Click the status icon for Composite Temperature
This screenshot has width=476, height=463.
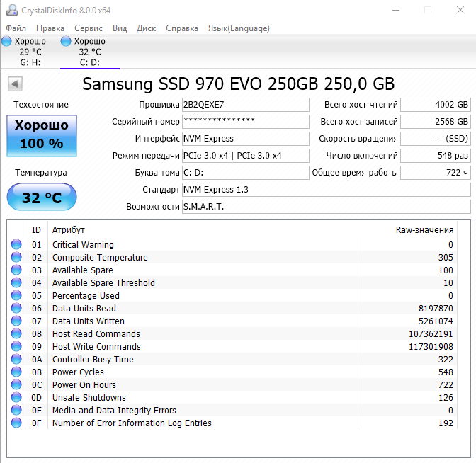[x=16, y=257]
